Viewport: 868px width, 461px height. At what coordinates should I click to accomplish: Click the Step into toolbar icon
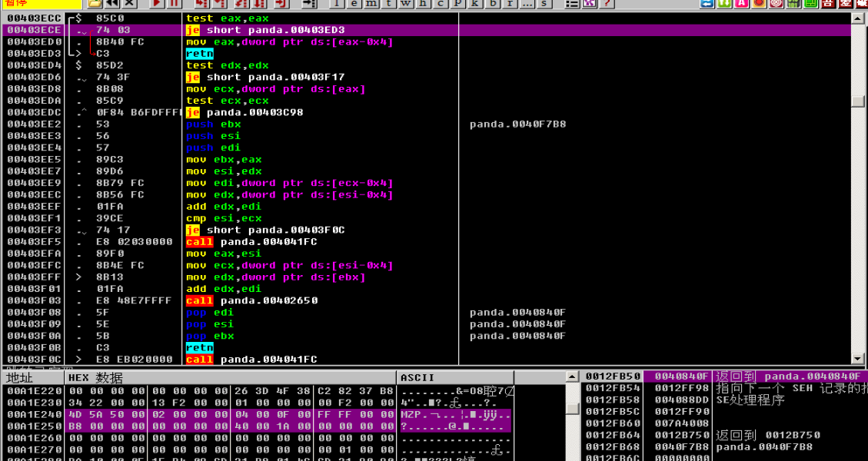point(201,3)
